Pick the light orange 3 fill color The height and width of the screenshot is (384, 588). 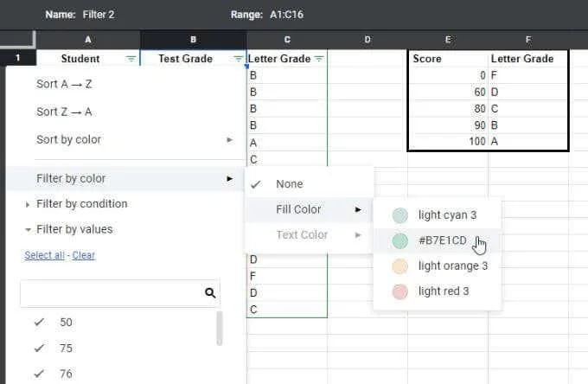(x=438, y=266)
